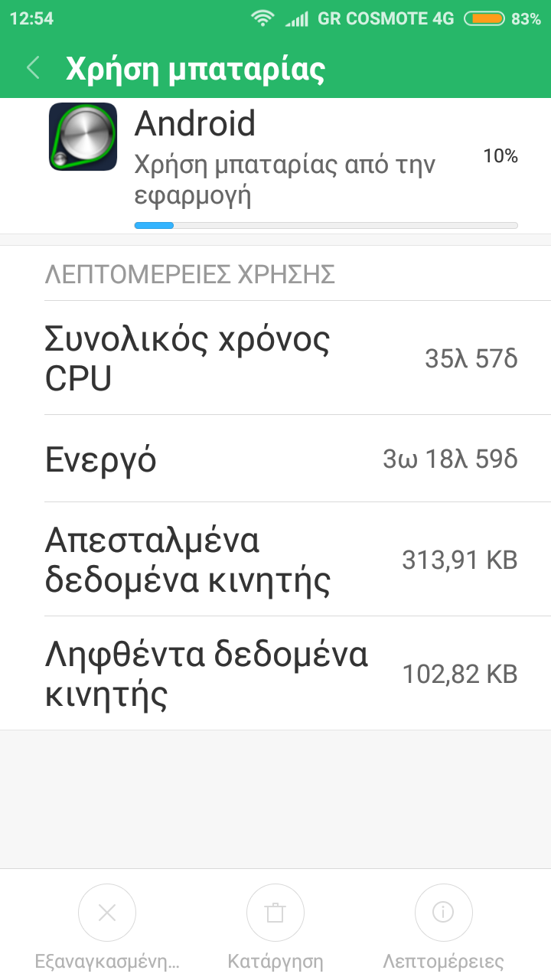Screen dimensions: 551x980
Task: Tap the Κατάργηση label
Action: click(x=275, y=962)
